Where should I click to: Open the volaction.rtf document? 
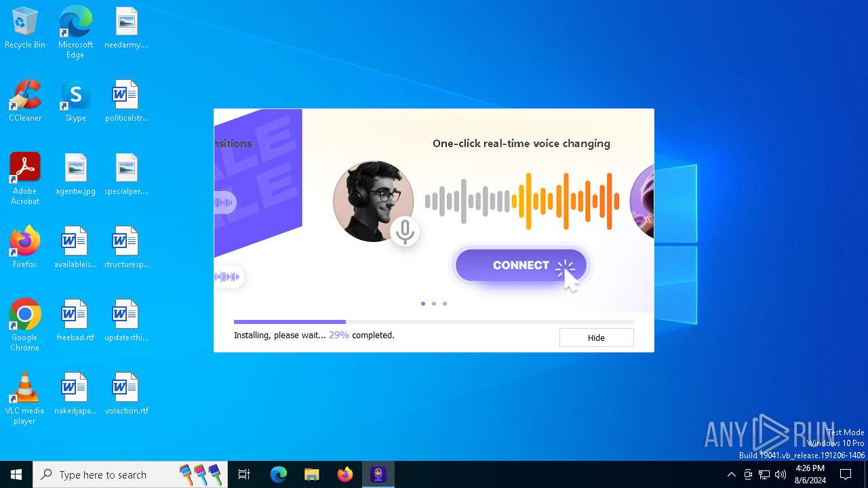[x=126, y=394]
